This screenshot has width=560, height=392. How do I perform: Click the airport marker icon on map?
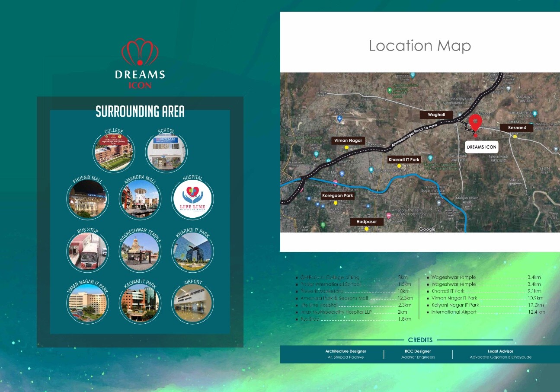(x=339, y=118)
